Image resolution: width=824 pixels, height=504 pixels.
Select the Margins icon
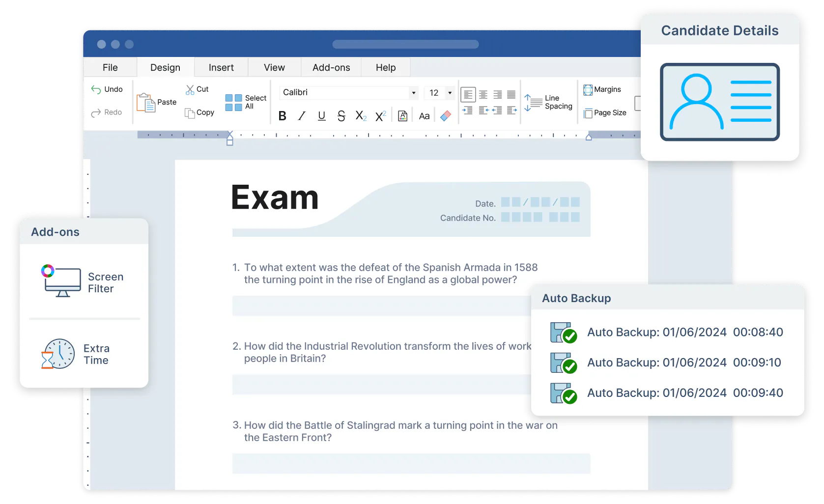(589, 89)
